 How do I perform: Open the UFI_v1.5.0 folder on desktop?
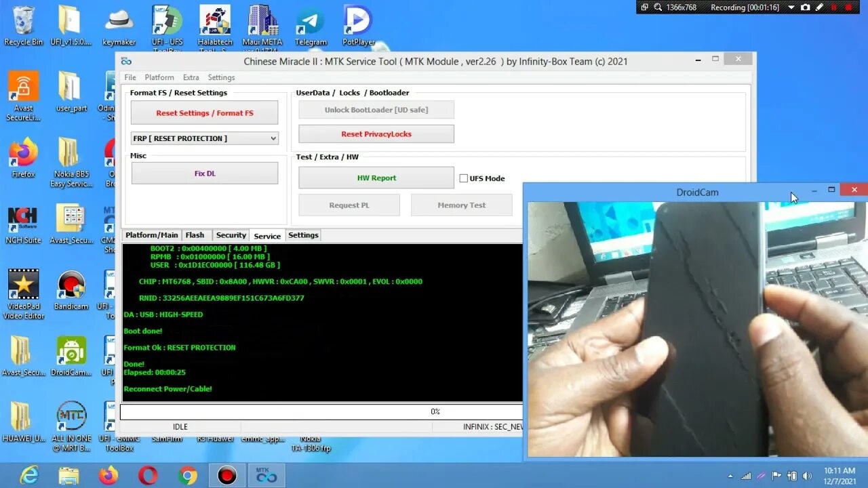(70, 26)
